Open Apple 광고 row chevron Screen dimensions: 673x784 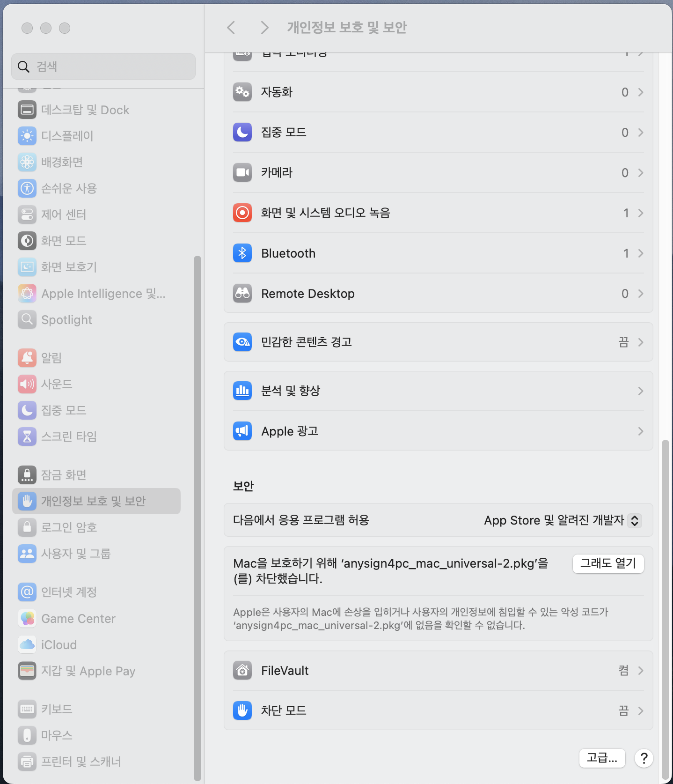641,431
